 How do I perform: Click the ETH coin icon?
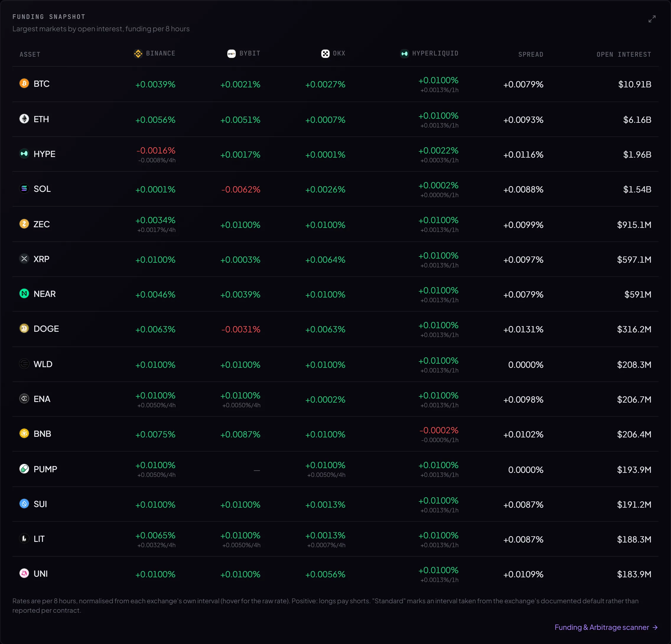[x=24, y=119]
